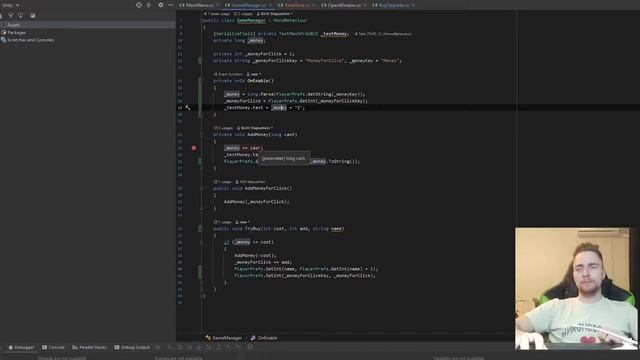Click the Unity asset usage hint after _textMoney

(x=383, y=34)
